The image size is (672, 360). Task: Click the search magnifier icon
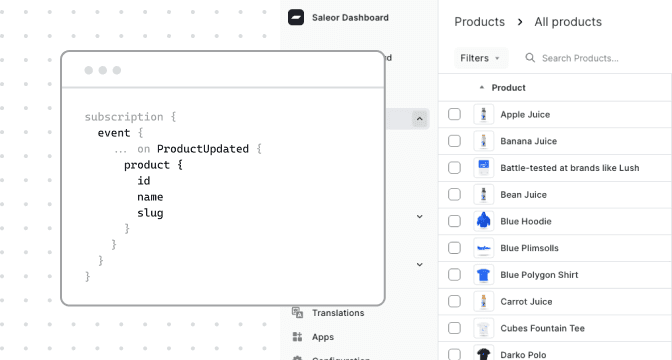coord(530,58)
